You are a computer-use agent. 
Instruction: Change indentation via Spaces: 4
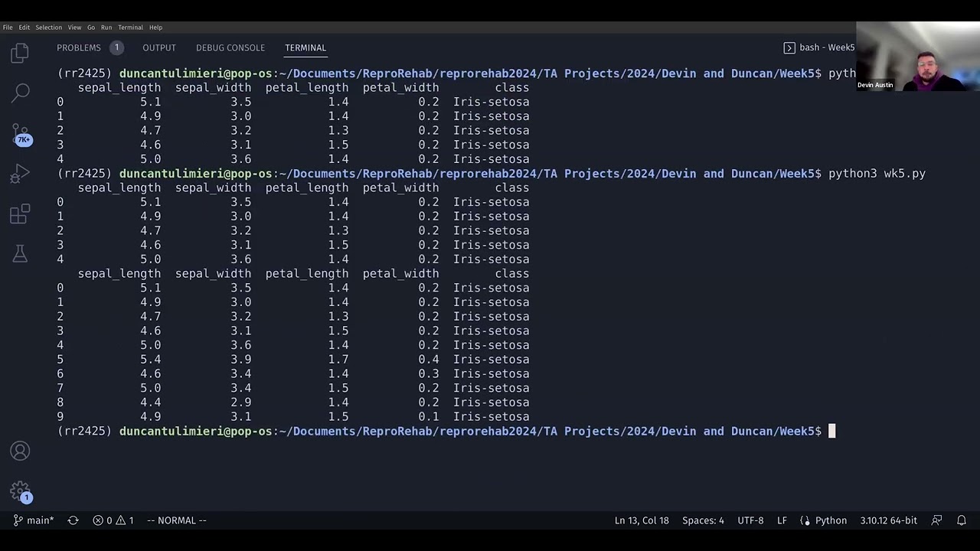pos(703,520)
